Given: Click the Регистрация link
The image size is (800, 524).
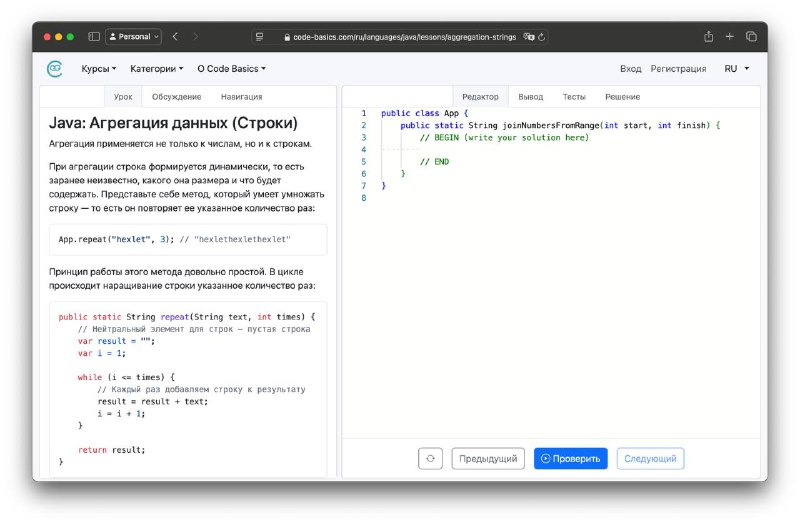Looking at the screenshot, I should pyautogui.click(x=678, y=68).
